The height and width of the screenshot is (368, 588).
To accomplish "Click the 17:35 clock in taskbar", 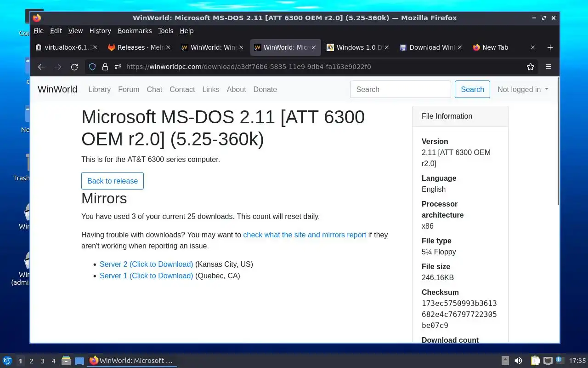I will tap(577, 361).
